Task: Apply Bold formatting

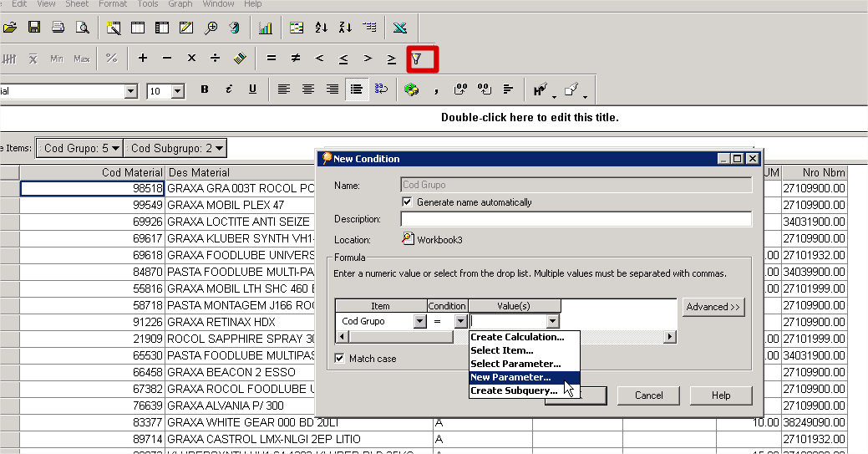Action: pos(205,89)
